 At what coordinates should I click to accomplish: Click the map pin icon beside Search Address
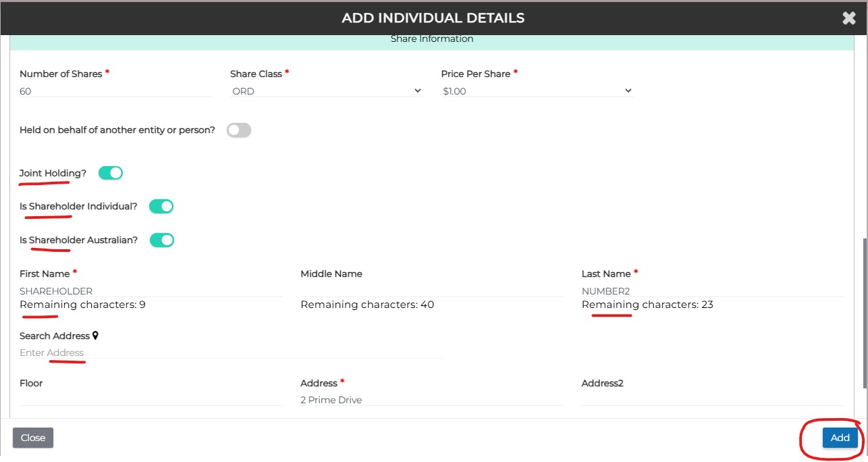[x=96, y=336]
